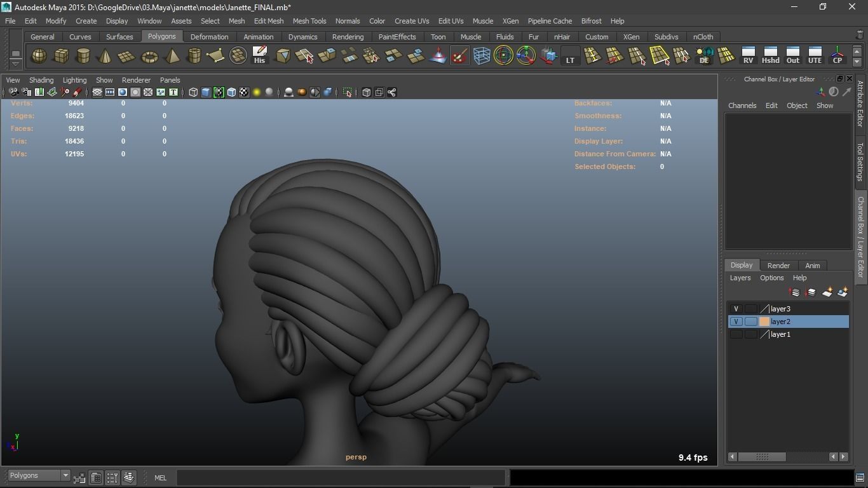Image resolution: width=868 pixels, height=488 pixels.
Task: Toggle display type box of layer3
Action: 750,309
